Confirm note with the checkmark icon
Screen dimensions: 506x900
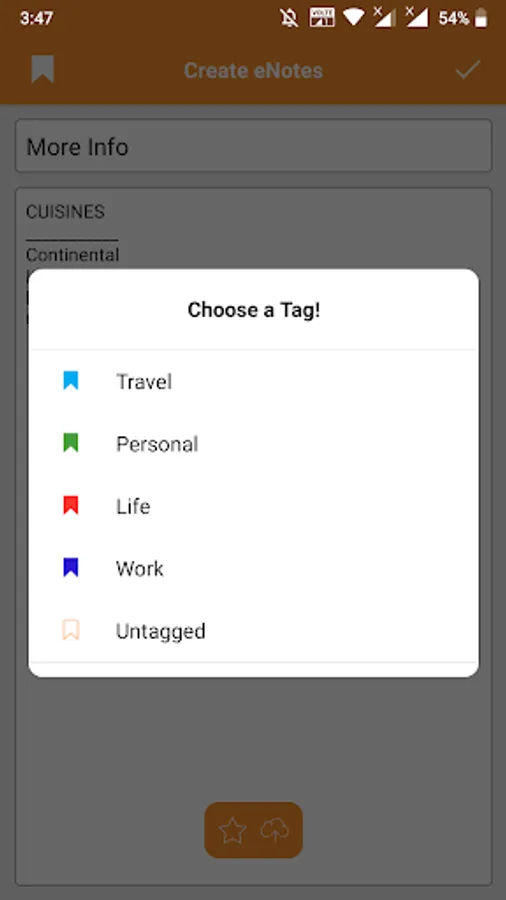pyautogui.click(x=468, y=70)
